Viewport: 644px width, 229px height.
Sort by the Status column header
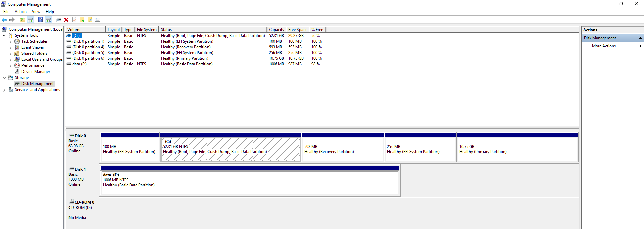(213, 30)
